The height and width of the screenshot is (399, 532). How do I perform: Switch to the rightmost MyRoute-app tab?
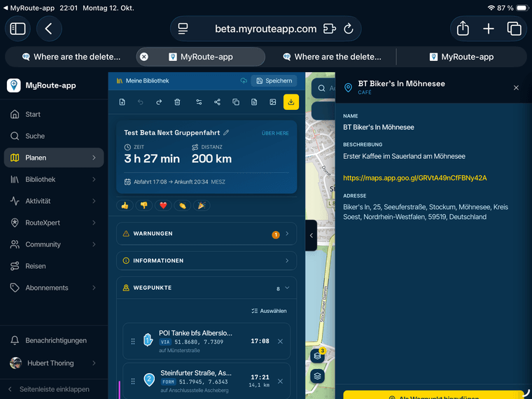coord(461,57)
